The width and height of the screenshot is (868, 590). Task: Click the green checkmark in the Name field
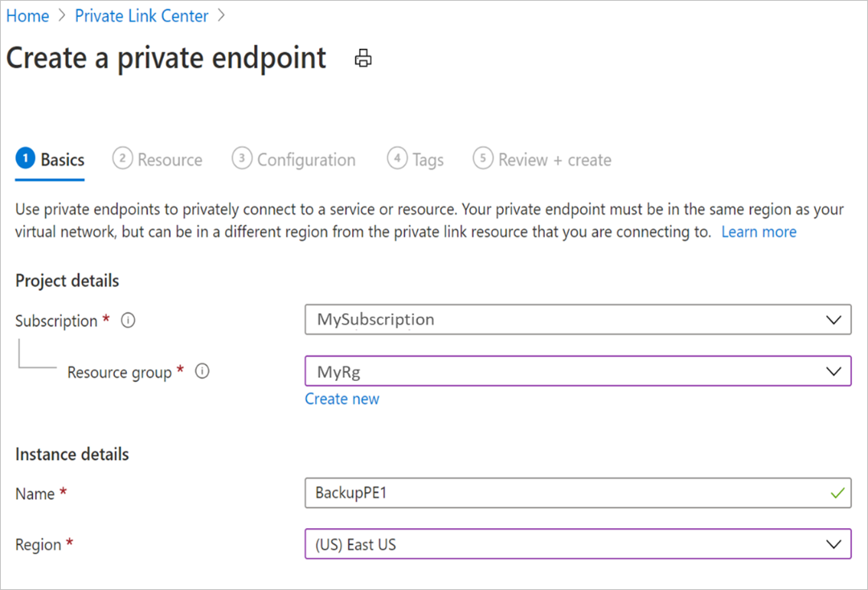[837, 493]
